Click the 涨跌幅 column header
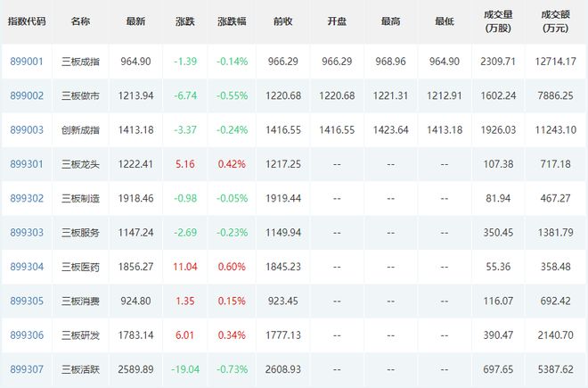This screenshot has height=388, width=588. (232, 21)
